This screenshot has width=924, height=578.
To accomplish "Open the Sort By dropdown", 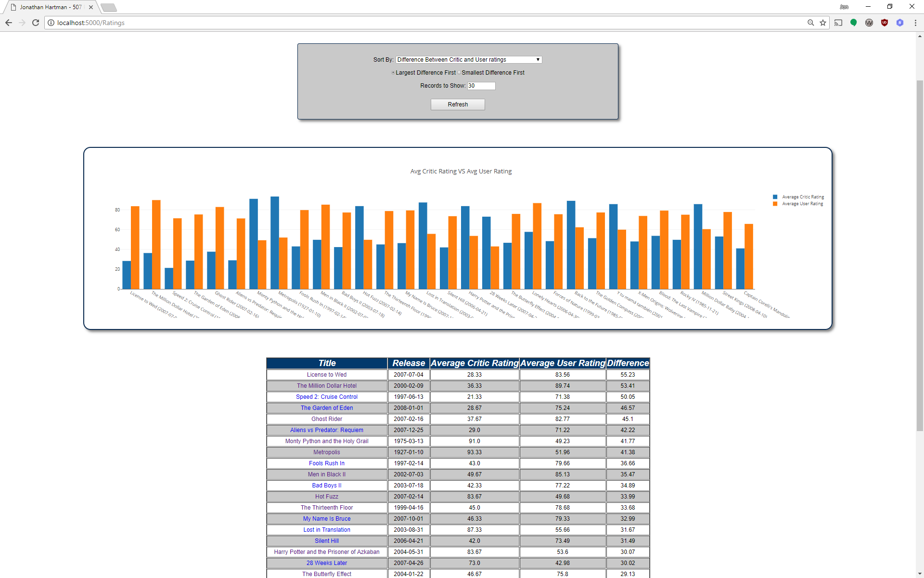I will 469,60.
